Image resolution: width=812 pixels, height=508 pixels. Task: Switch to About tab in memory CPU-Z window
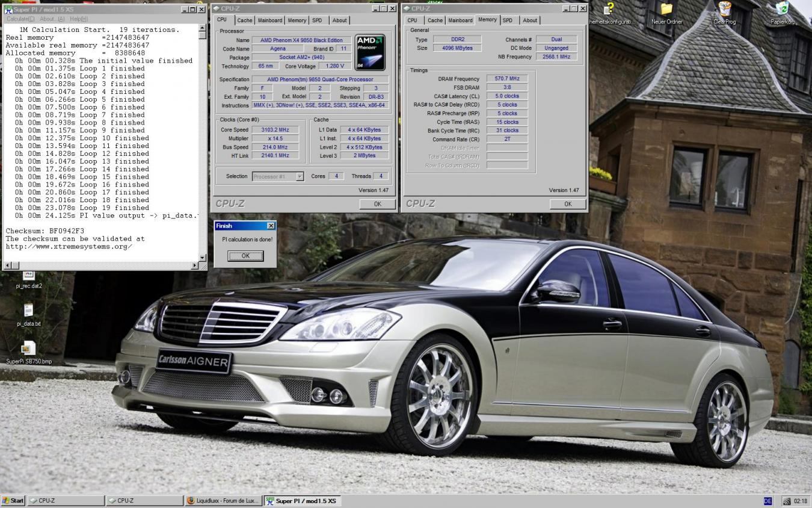[530, 20]
